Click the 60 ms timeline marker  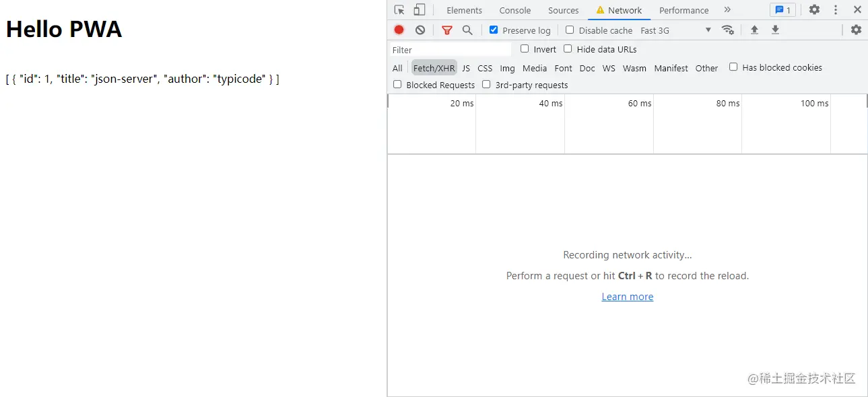point(640,103)
